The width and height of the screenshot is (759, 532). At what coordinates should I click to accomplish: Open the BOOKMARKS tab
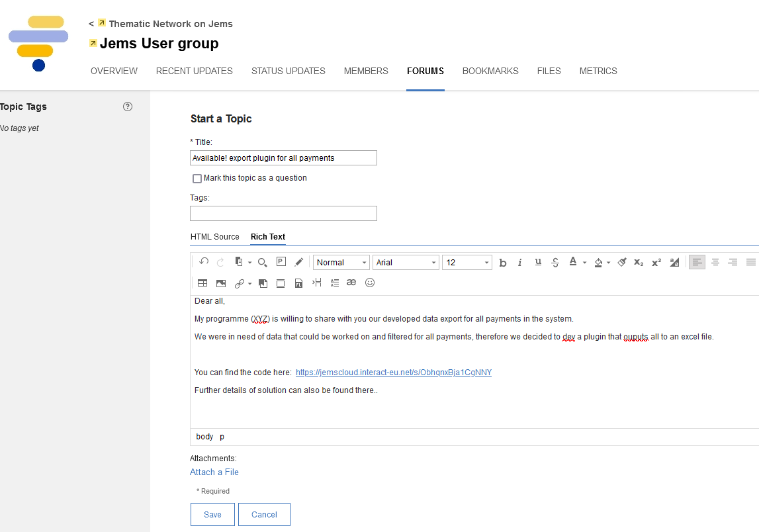click(x=490, y=71)
